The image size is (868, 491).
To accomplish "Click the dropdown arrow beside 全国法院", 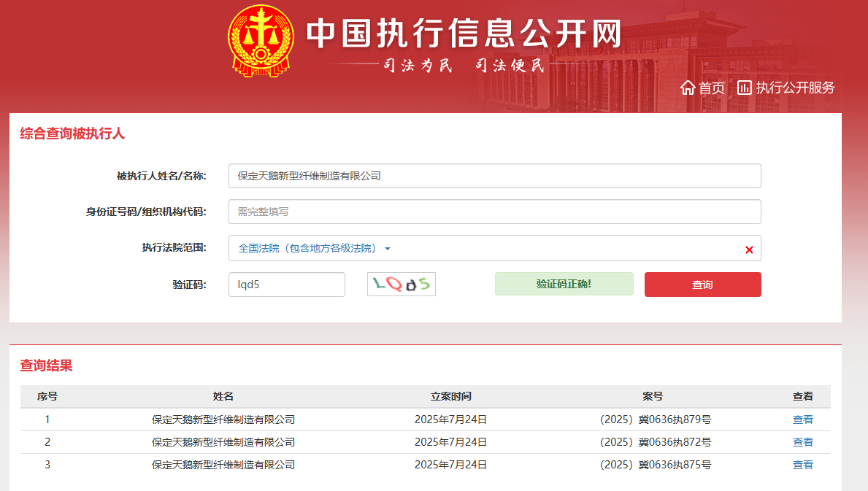I will [x=388, y=249].
